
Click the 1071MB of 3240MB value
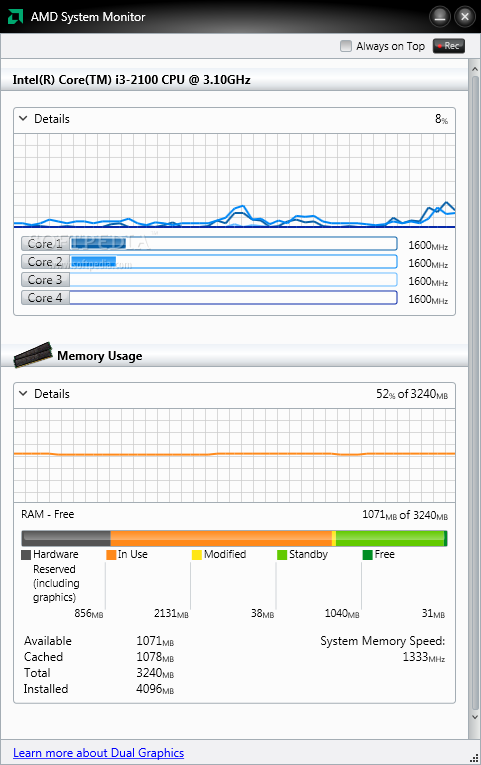(x=405, y=515)
